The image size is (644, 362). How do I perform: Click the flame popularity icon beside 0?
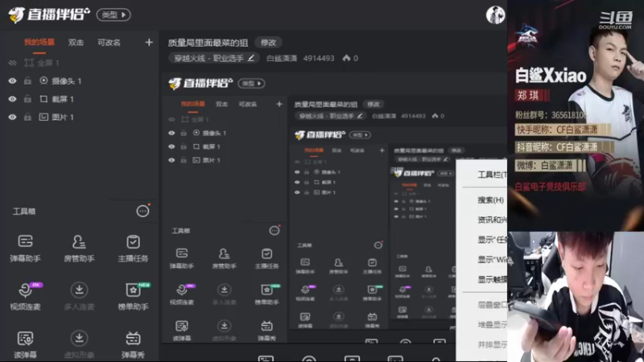[346, 58]
